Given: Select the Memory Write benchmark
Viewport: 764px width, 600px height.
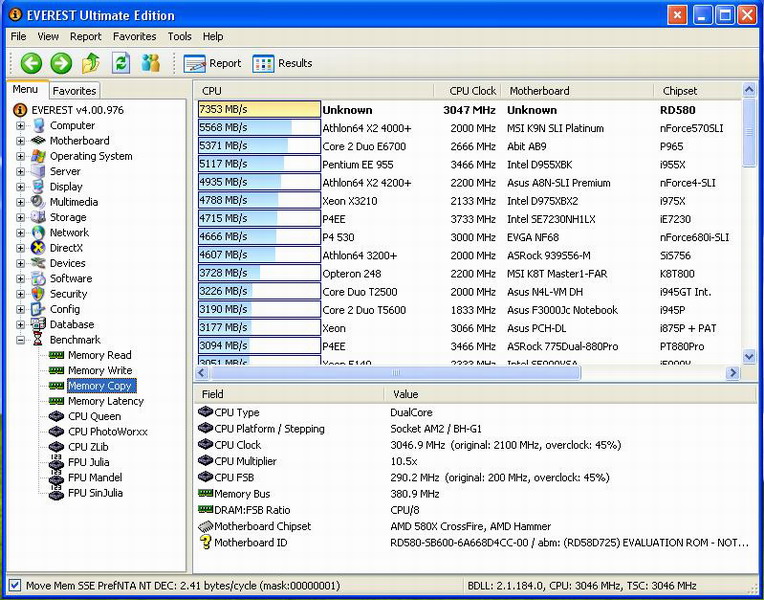Looking at the screenshot, I should [x=100, y=370].
